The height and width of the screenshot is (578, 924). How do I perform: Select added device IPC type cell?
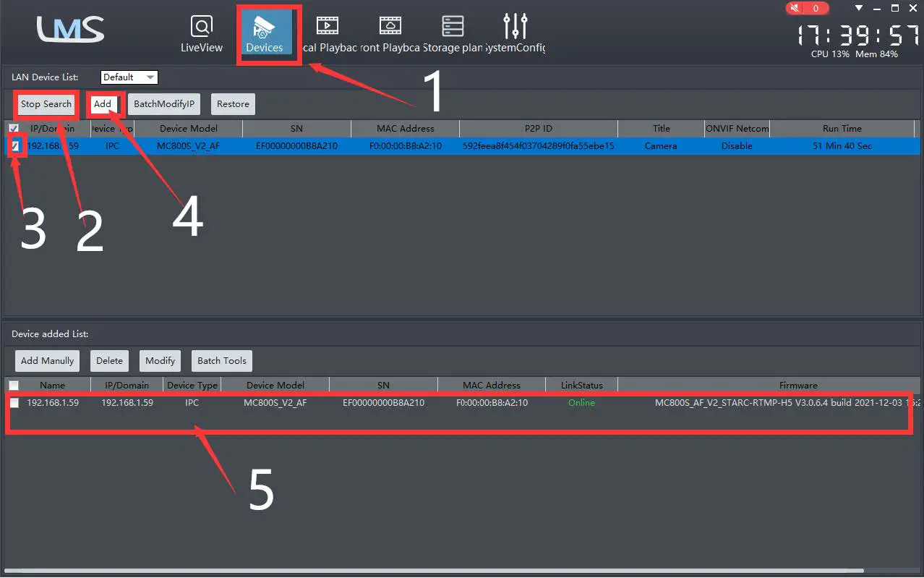192,403
